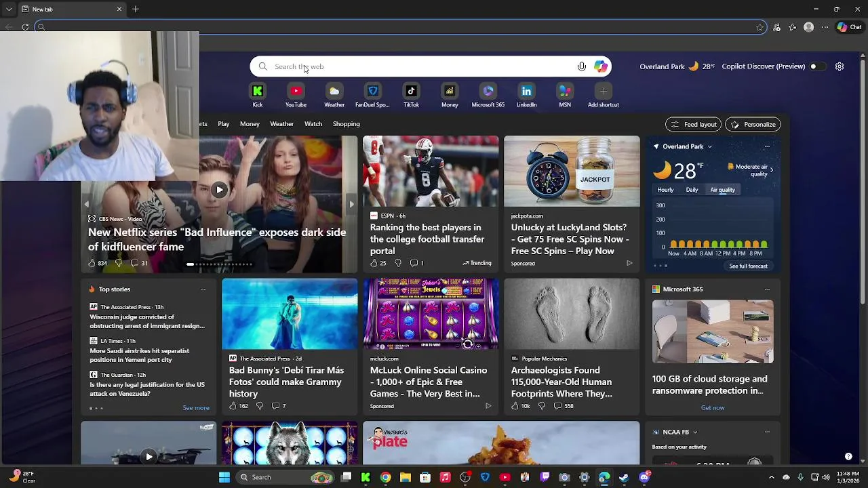Open the YouTube shortcut tile
Image resolution: width=868 pixels, height=488 pixels.
pyautogui.click(x=296, y=91)
